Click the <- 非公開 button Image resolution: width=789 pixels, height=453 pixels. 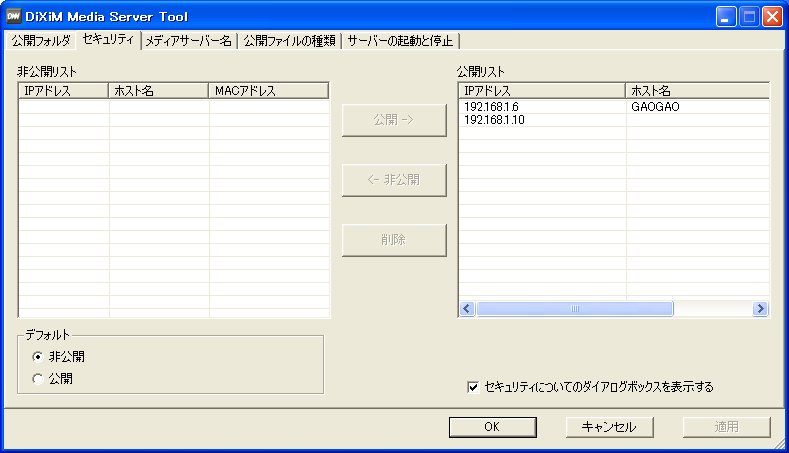pyautogui.click(x=394, y=180)
